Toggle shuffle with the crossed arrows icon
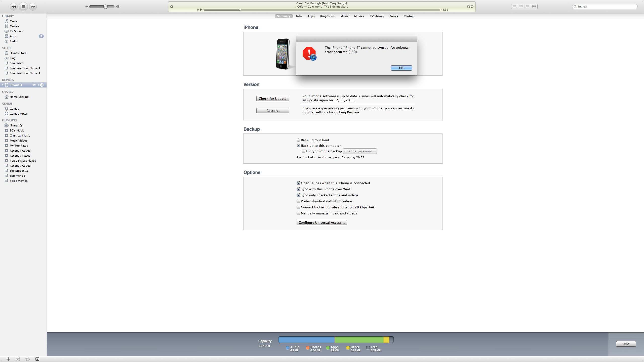 pos(18,359)
